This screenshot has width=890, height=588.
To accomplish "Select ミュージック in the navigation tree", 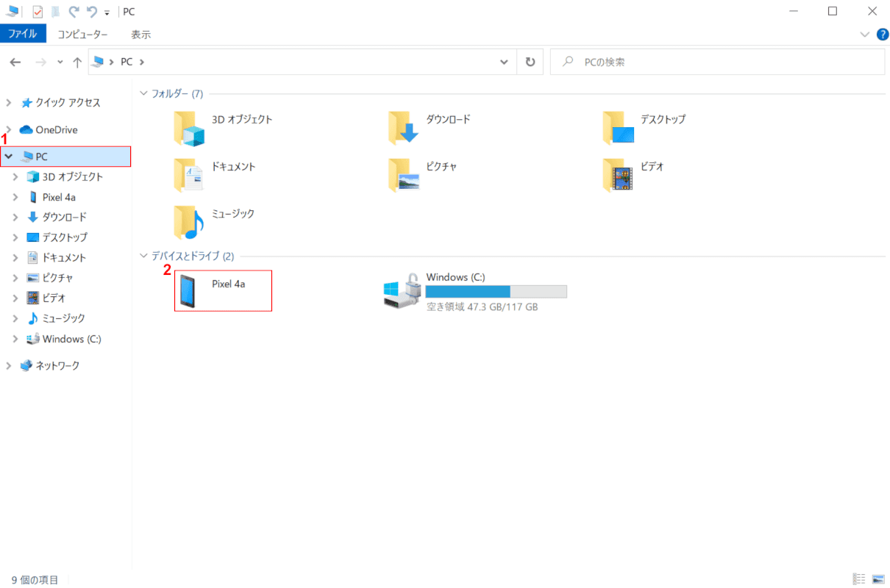I will click(56, 318).
